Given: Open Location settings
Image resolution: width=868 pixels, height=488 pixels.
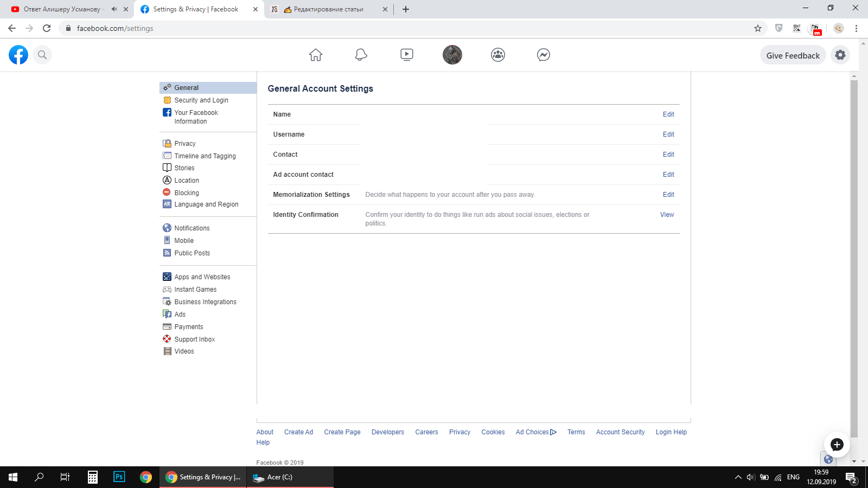Looking at the screenshot, I should click(x=186, y=181).
